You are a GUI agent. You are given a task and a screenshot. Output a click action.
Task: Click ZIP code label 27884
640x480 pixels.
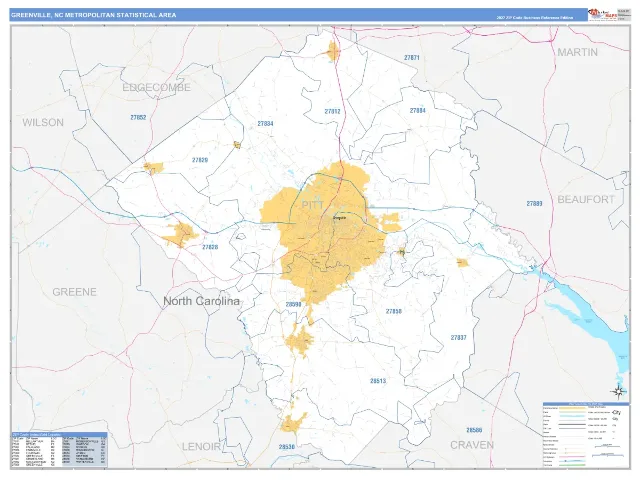pos(418,111)
